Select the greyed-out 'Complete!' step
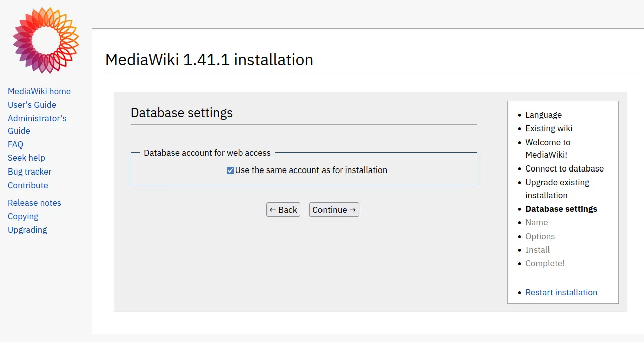The width and height of the screenshot is (644, 342). point(545,263)
